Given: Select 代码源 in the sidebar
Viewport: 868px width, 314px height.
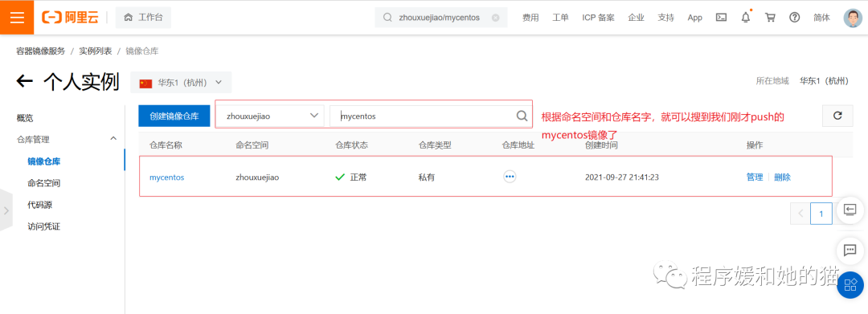Looking at the screenshot, I should tap(40, 205).
